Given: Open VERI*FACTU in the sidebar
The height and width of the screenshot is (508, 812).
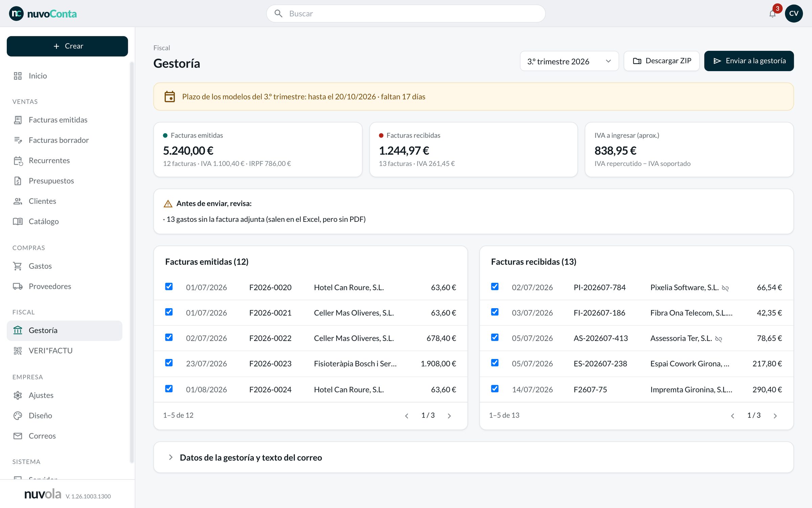Looking at the screenshot, I should [x=64, y=351].
